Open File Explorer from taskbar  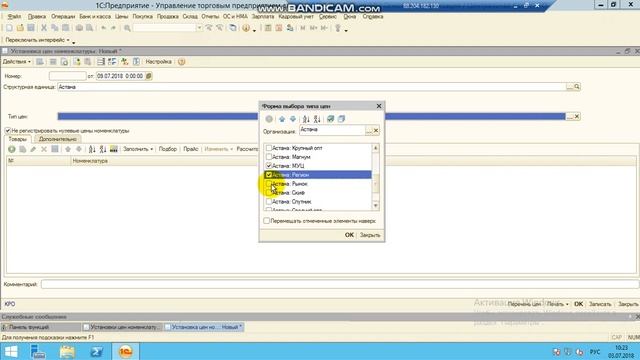67,351
